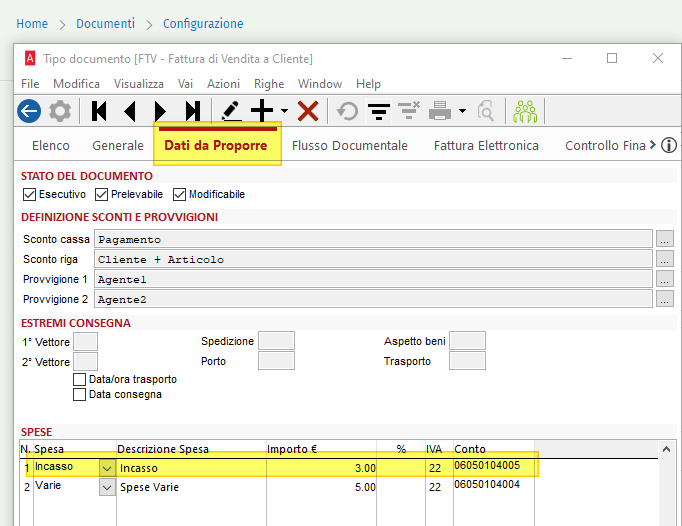
Task: Open the gear settings icon in toolbar
Action: (x=60, y=111)
